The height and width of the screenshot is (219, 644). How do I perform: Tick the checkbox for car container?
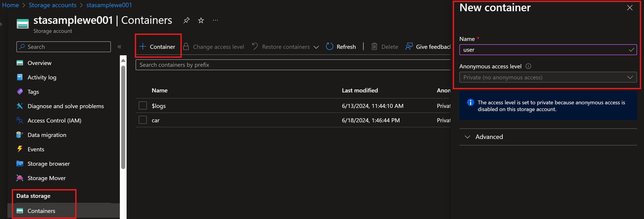coord(143,120)
